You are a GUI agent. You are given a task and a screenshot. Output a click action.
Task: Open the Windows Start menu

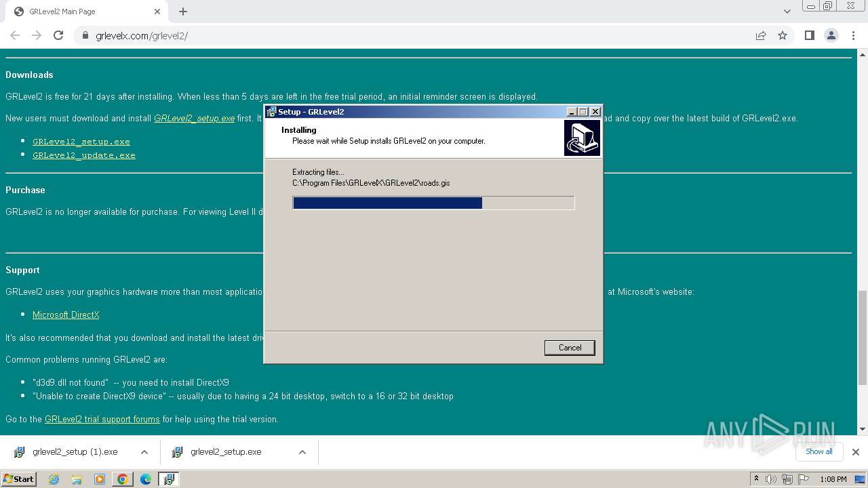click(19, 479)
